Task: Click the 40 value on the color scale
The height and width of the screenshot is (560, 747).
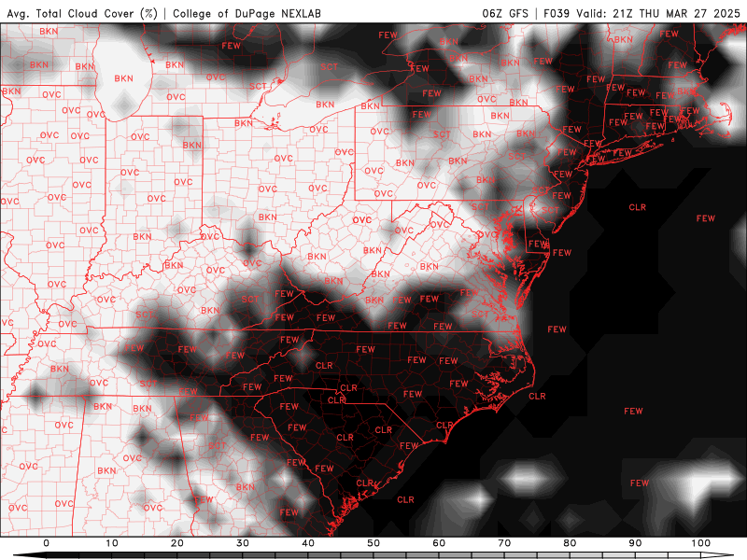Action: [x=308, y=543]
